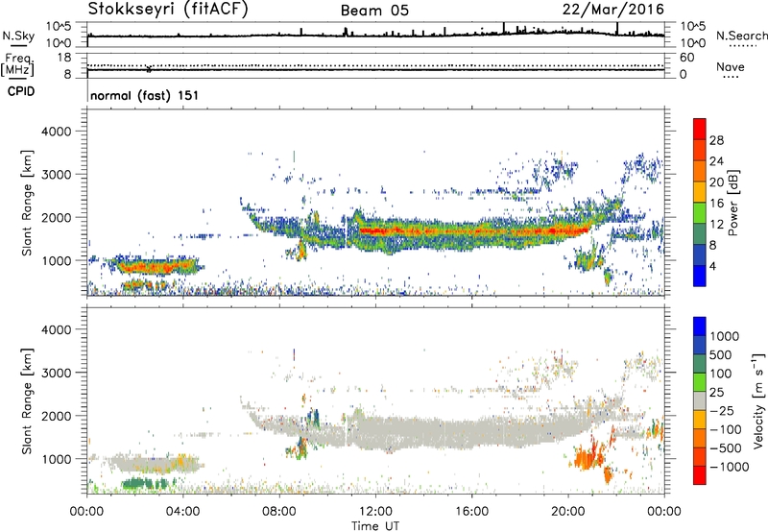Click the date '22/Mar/2016'
This screenshot has height=532, width=768.
[613, 10]
